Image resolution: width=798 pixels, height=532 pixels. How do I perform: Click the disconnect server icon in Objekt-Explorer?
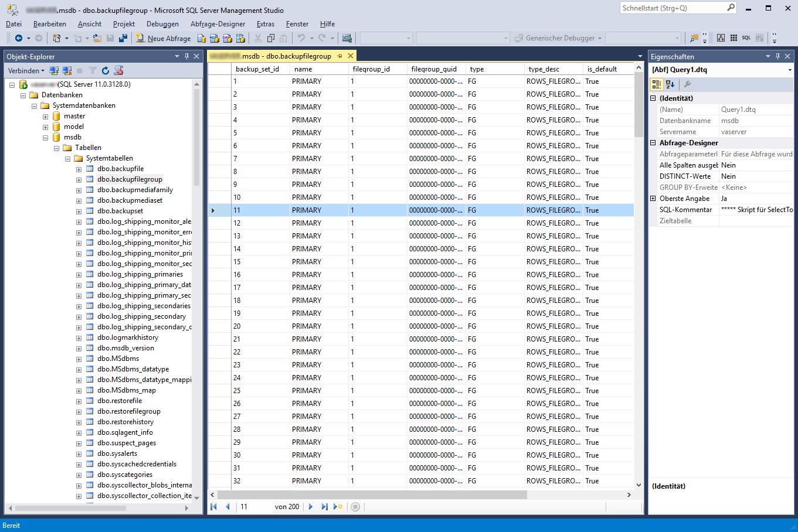click(66, 70)
